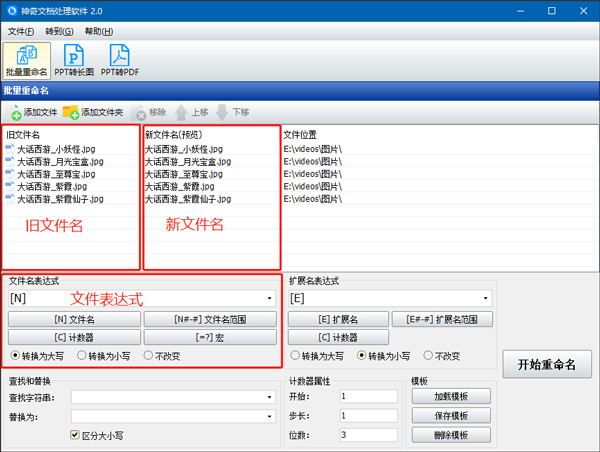Image resolution: width=600 pixels, height=452 pixels.
Task: Select filename 转换为小写 radio option
Action: 82,356
